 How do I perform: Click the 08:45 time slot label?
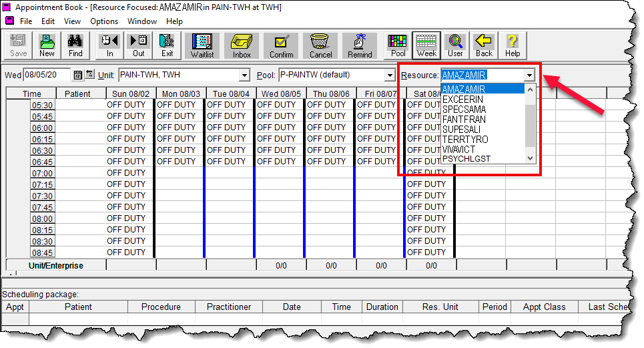coord(42,252)
